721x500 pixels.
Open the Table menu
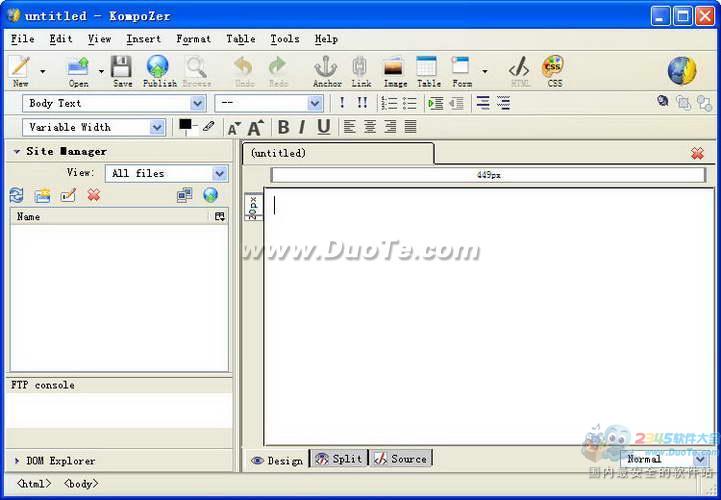(240, 39)
